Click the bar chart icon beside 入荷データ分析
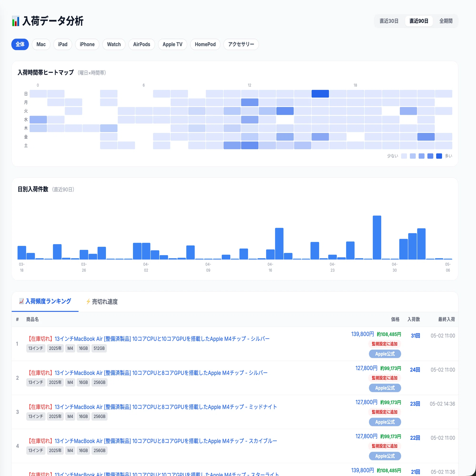This screenshot has width=476, height=476. pos(15,21)
